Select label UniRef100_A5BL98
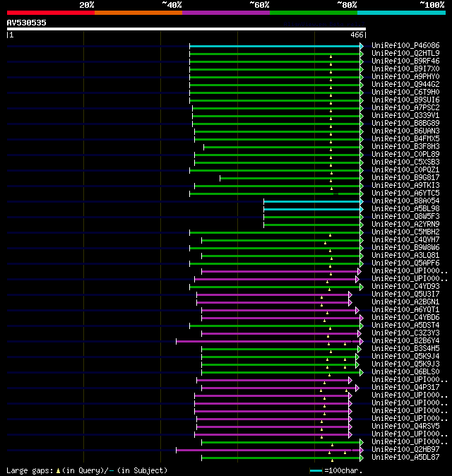The image size is (452, 476). [x=405, y=208]
